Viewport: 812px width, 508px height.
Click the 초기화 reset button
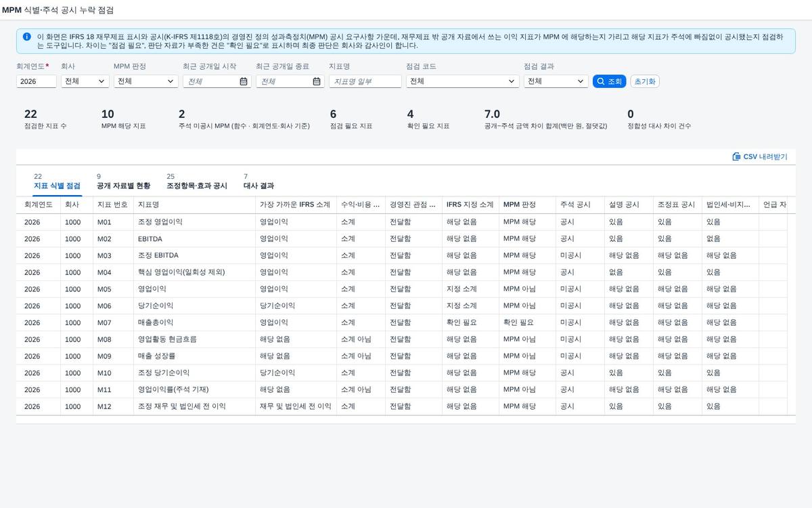click(645, 81)
